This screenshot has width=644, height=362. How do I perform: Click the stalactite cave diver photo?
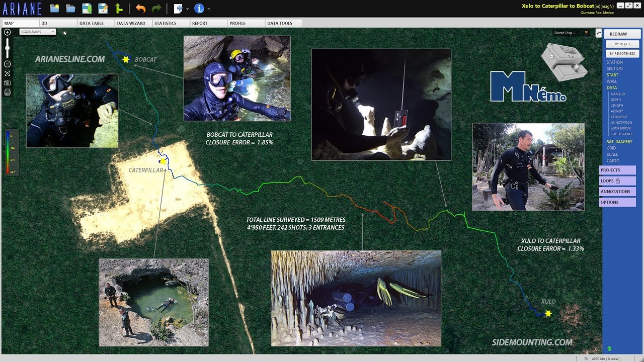click(356, 298)
